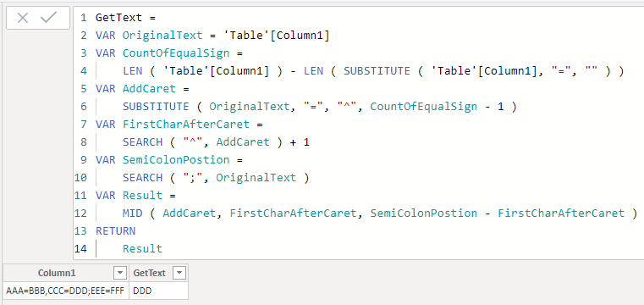
Task: Click the Result text on line 14
Action: (x=142, y=249)
